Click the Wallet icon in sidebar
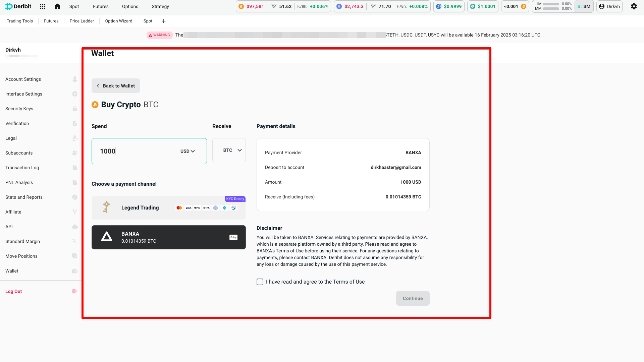 pyautogui.click(x=75, y=271)
